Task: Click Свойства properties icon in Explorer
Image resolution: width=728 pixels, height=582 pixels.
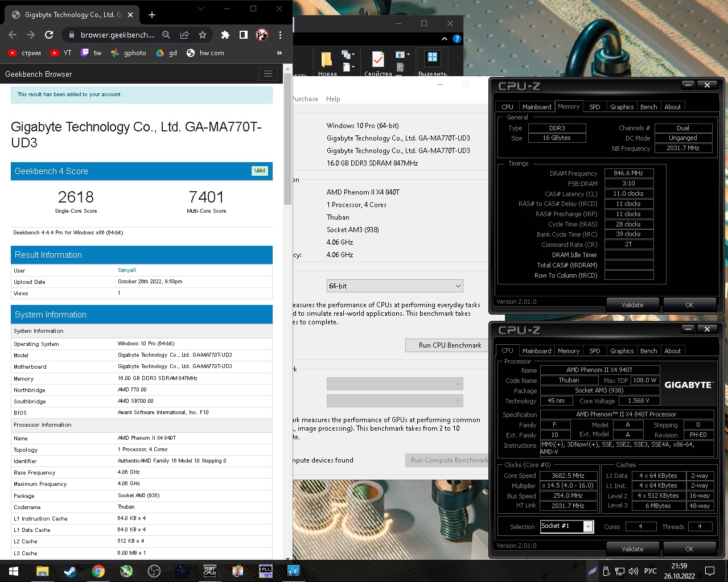Action: coord(378,63)
